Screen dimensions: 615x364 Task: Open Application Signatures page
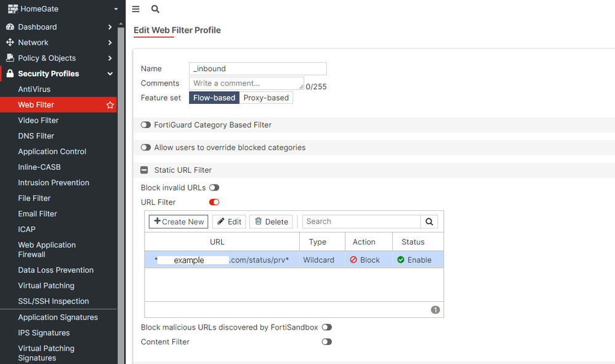[x=58, y=317]
